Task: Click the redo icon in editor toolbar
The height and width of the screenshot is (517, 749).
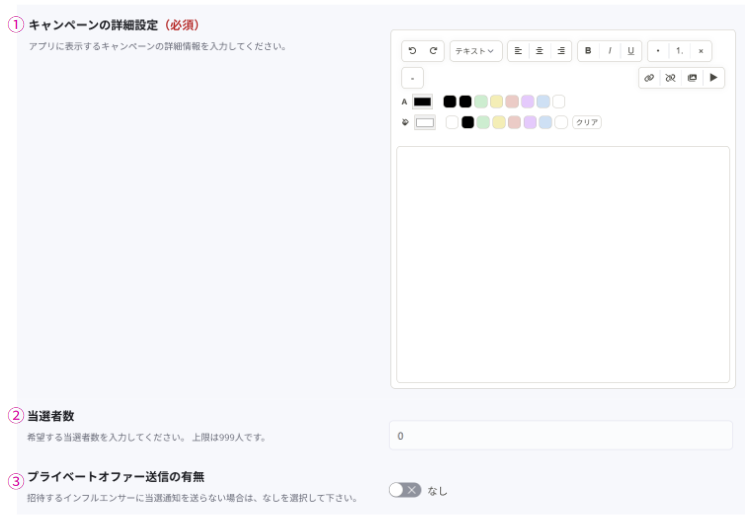Action: pos(433,51)
